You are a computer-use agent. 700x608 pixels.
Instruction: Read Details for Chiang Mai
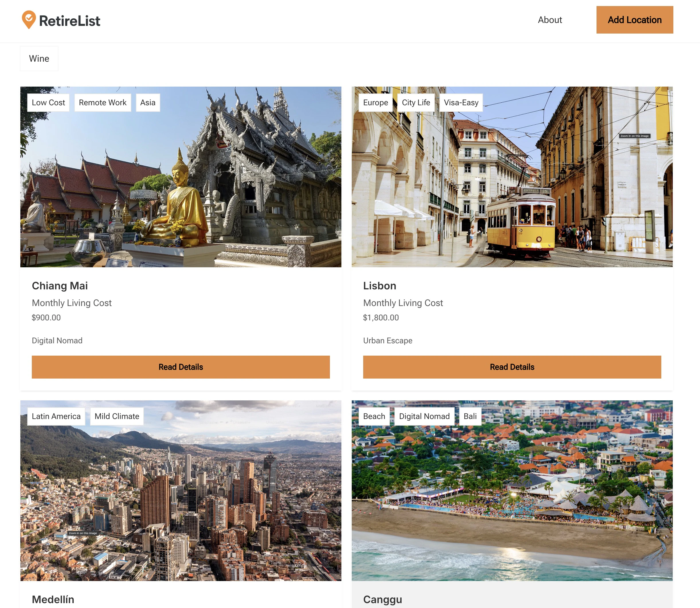tap(180, 367)
